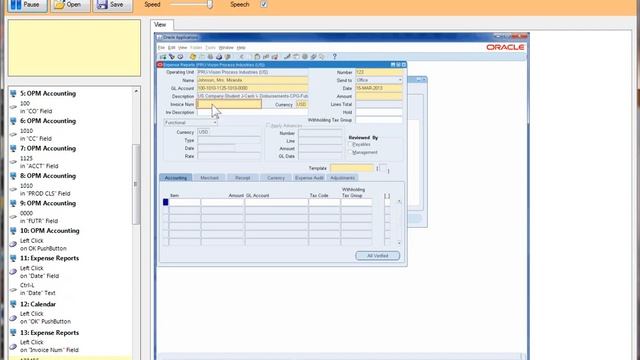Viewport: 640px width, 360px height.
Task: Click the step icon beside '5: OPM Accounting'
Action: pos(13,93)
